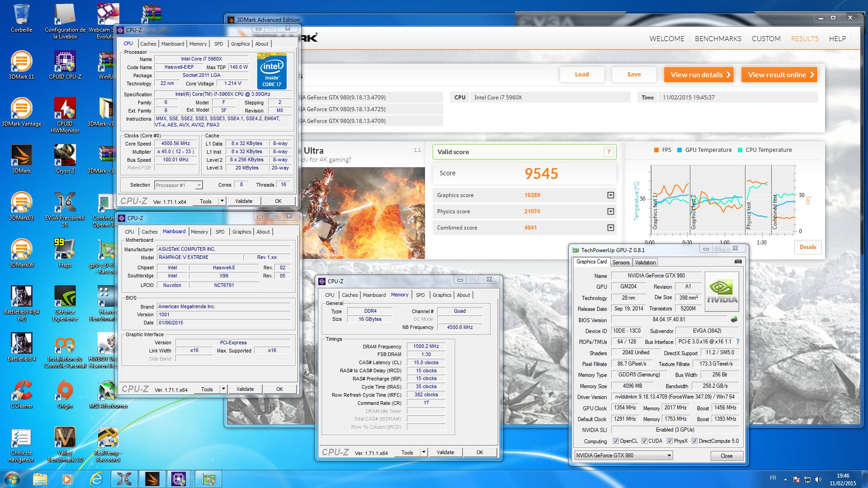Open the Fraps desktop shortcut

coord(65,253)
